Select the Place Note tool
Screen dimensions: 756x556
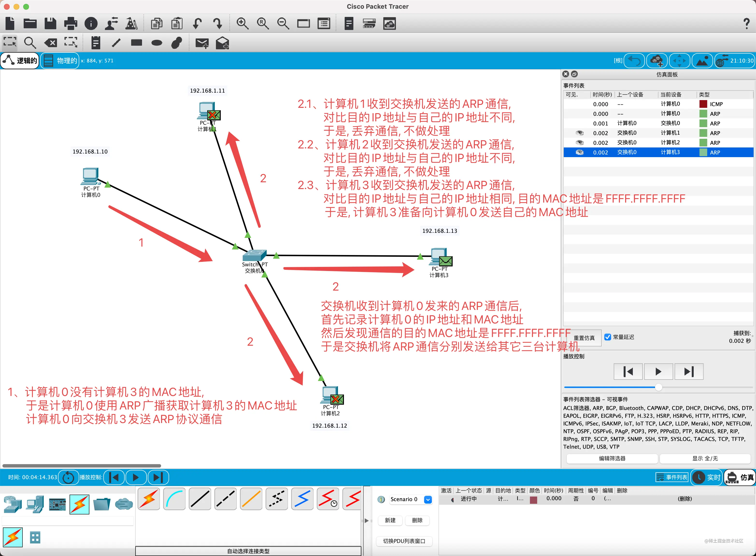96,43
